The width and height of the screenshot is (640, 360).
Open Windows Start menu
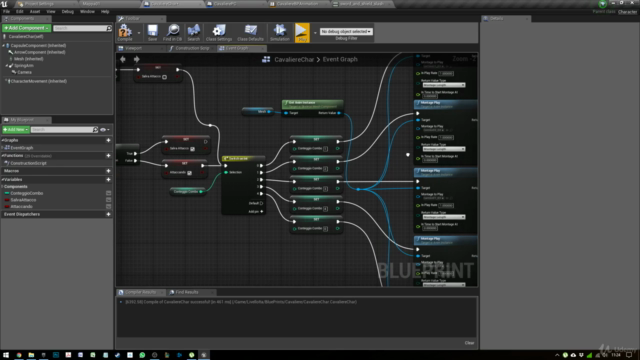[x=6, y=355]
